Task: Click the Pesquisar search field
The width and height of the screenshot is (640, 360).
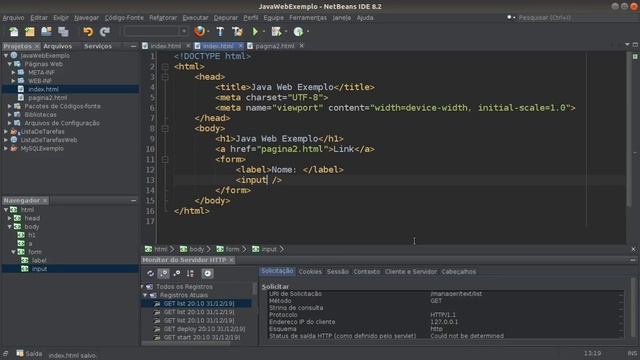Action: click(x=545, y=18)
